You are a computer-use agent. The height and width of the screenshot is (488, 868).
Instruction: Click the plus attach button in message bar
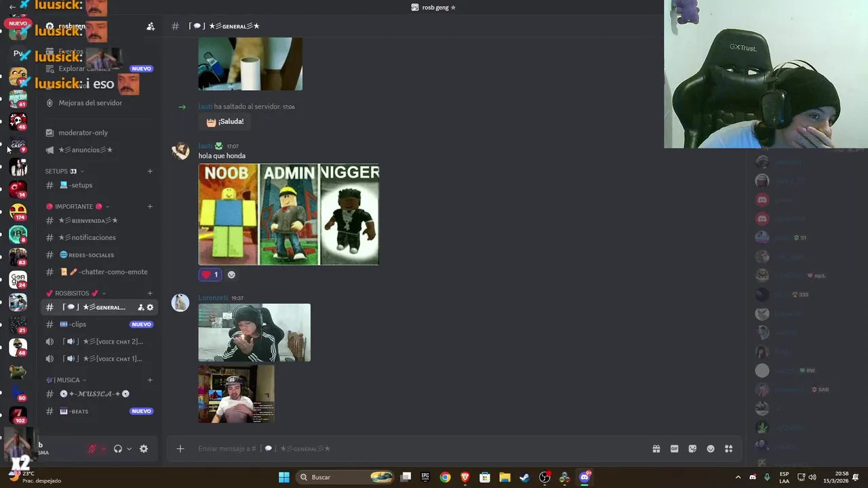pos(180,449)
